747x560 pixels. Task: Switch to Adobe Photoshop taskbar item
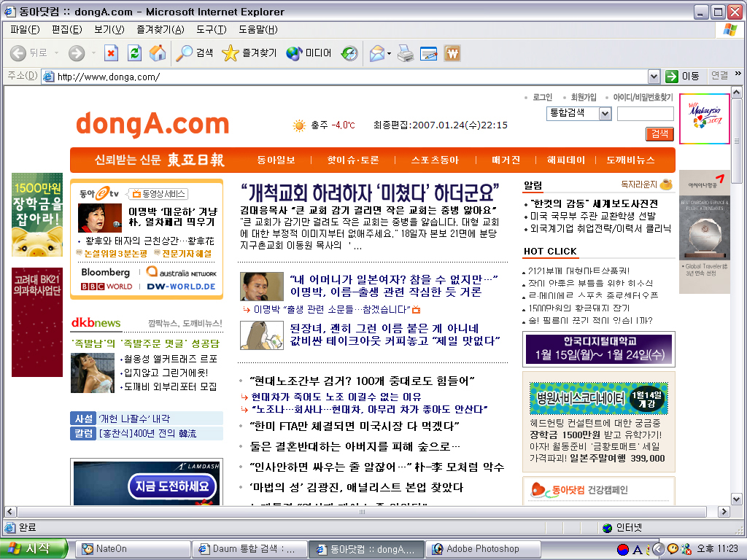pos(483,548)
